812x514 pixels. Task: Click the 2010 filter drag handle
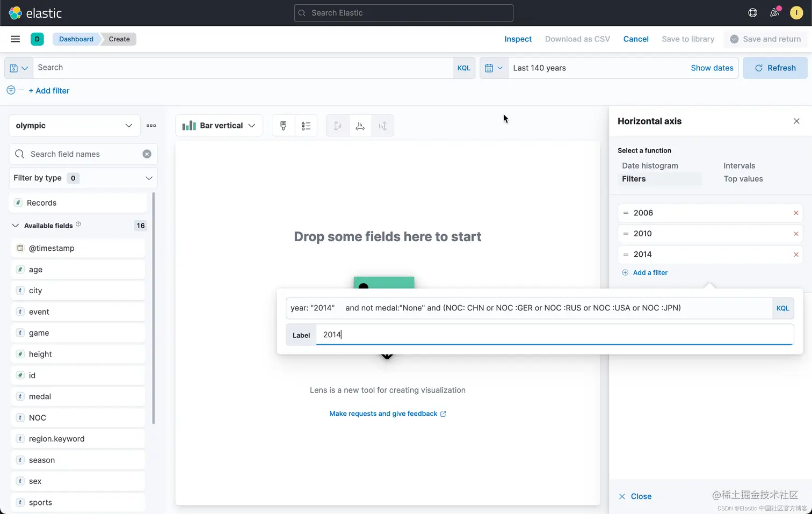tap(626, 234)
